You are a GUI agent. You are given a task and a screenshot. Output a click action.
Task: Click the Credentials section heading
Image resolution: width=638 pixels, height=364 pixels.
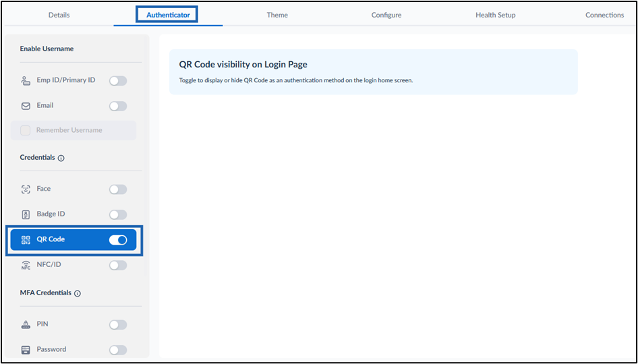tap(38, 157)
